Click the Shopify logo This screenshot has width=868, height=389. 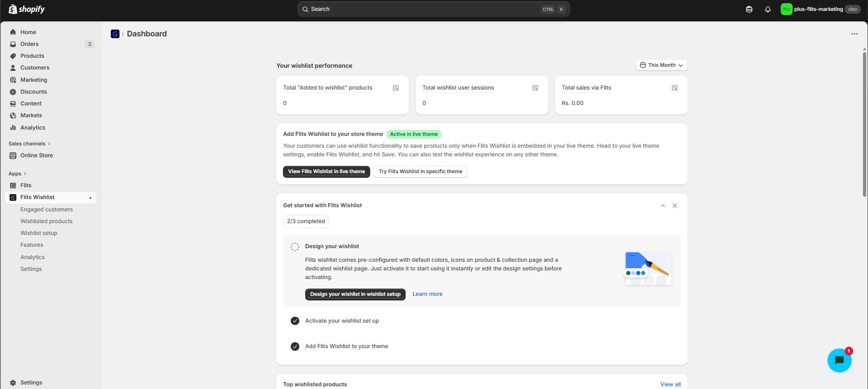[27, 9]
